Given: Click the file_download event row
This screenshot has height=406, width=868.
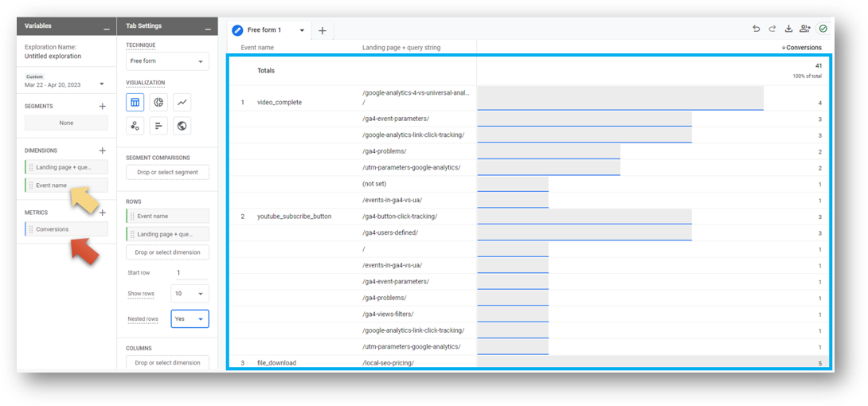Looking at the screenshot, I should [x=277, y=363].
